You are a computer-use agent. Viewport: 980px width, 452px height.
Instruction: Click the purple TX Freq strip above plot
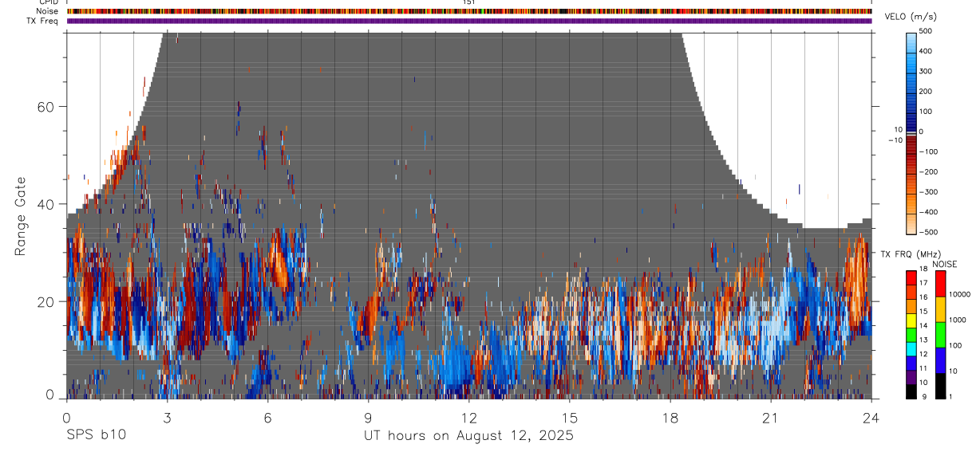point(469,21)
